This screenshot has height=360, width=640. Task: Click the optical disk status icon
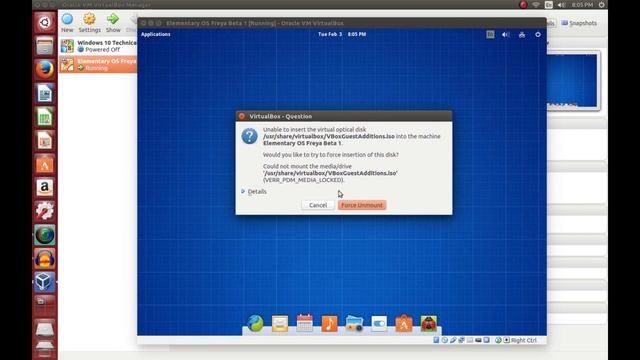(x=444, y=340)
